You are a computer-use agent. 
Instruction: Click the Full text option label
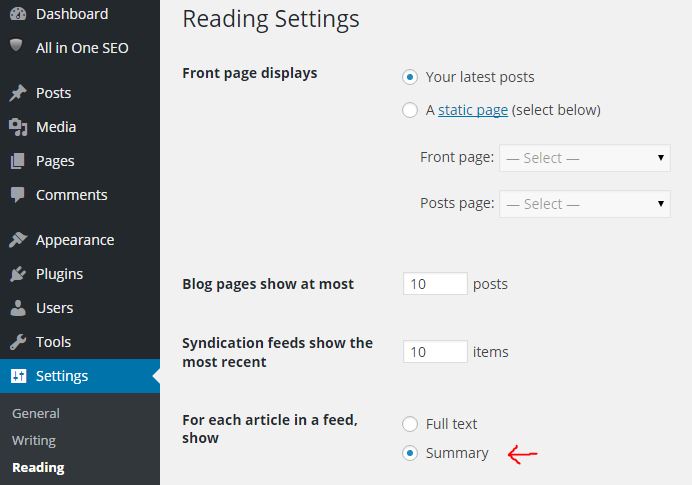(451, 424)
